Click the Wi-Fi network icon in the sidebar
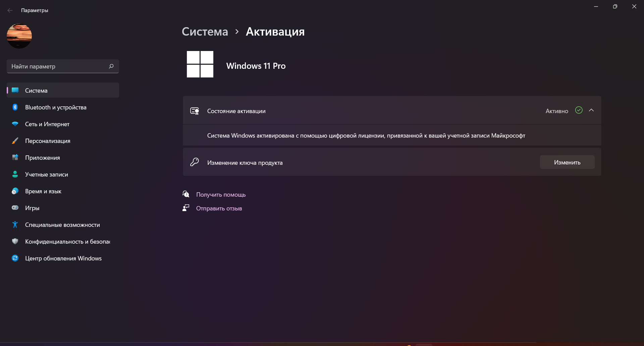This screenshot has height=346, width=644. coord(15,124)
